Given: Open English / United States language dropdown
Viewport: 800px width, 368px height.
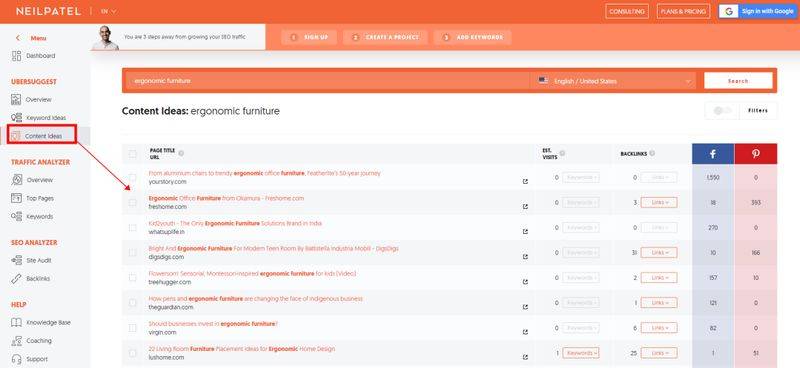Looking at the screenshot, I should (x=614, y=81).
